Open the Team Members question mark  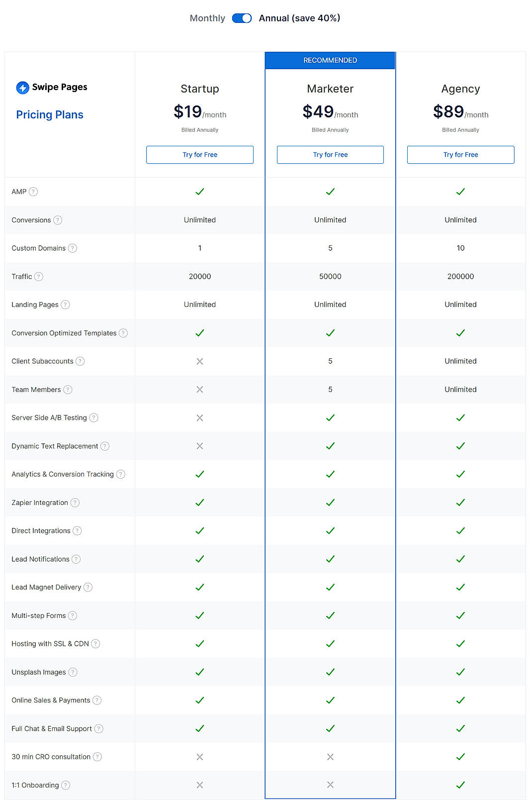67,390
